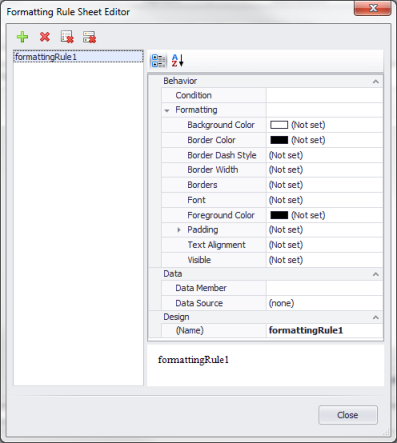Select the Border Width property label
Screen dimensions: 397x443
(x=213, y=170)
